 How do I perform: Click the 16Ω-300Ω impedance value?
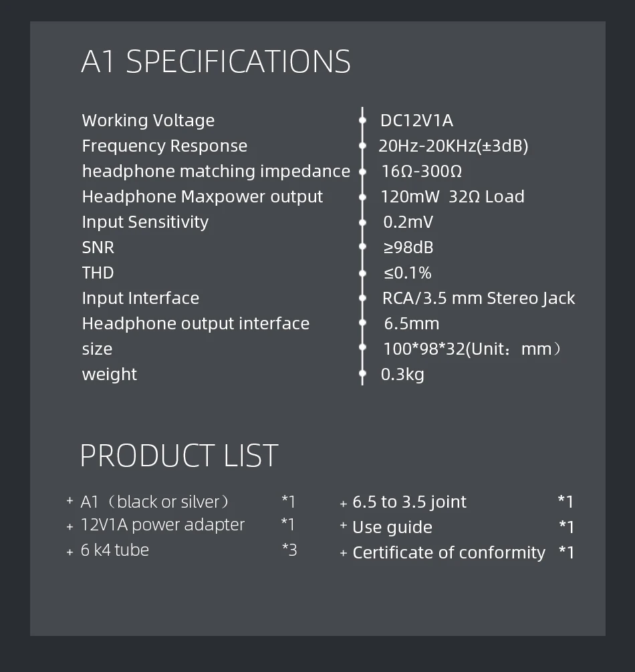pos(422,172)
